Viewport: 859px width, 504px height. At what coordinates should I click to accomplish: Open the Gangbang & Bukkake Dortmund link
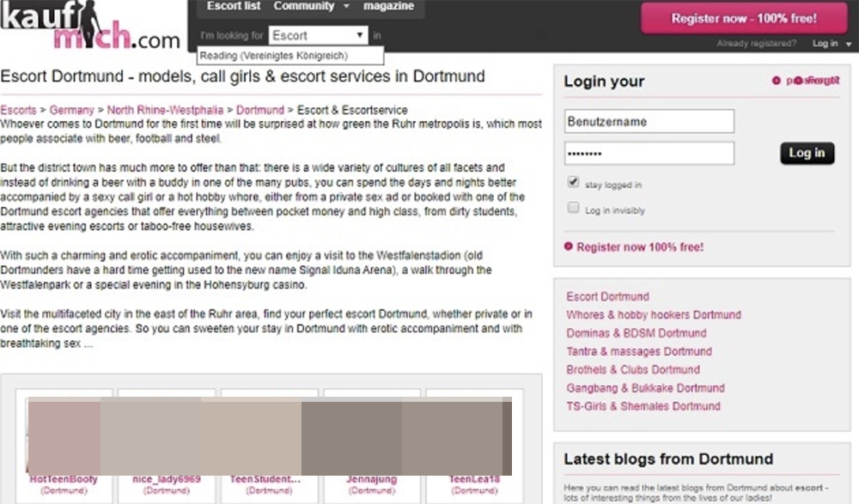pyautogui.click(x=645, y=388)
